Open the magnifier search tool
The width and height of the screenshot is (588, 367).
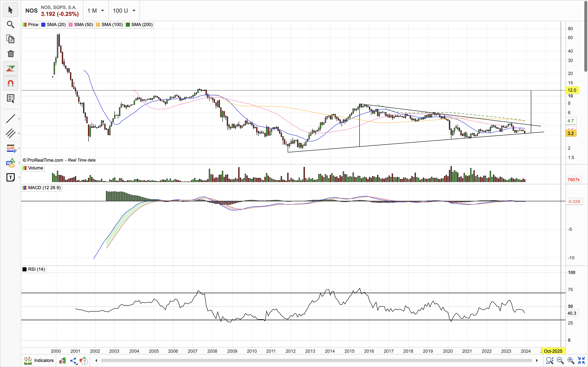tap(10, 24)
